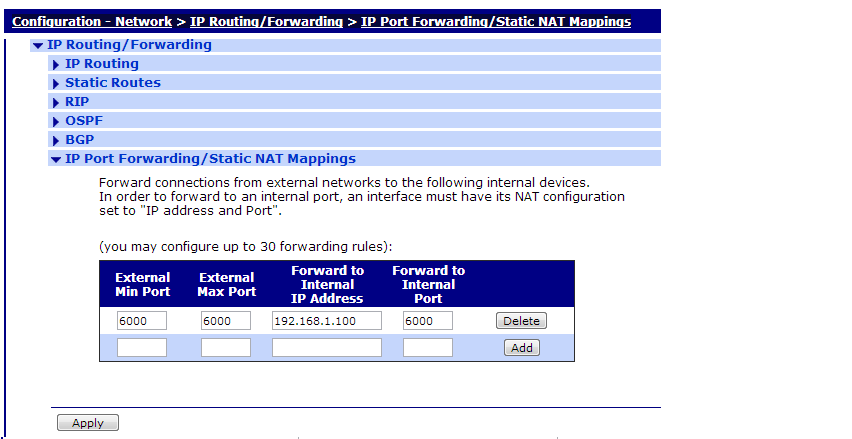The height and width of the screenshot is (439, 852).
Task: Collapse the IP Routing/Forwarding section arrow
Action: (38, 45)
